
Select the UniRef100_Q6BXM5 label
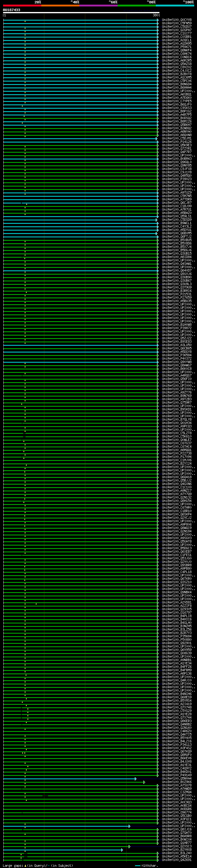[x=177, y=233]
